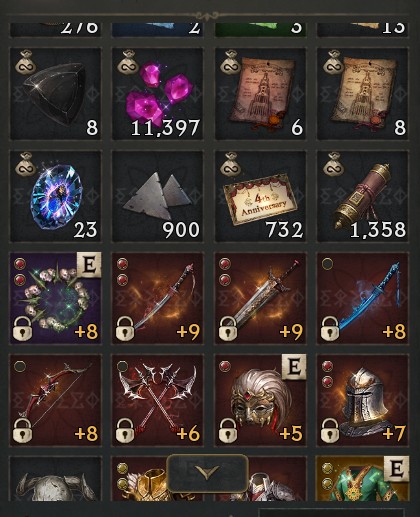This screenshot has width=420, height=517.
Task: Click the curved dagger +9 item
Action: tap(158, 298)
